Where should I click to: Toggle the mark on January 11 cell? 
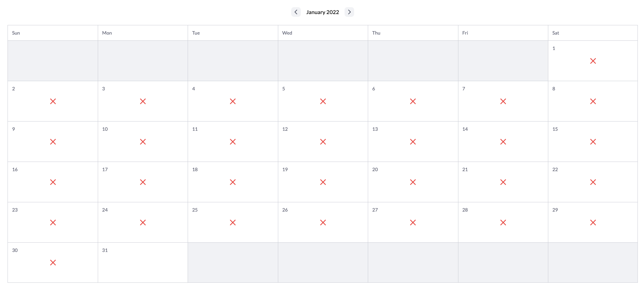click(233, 142)
